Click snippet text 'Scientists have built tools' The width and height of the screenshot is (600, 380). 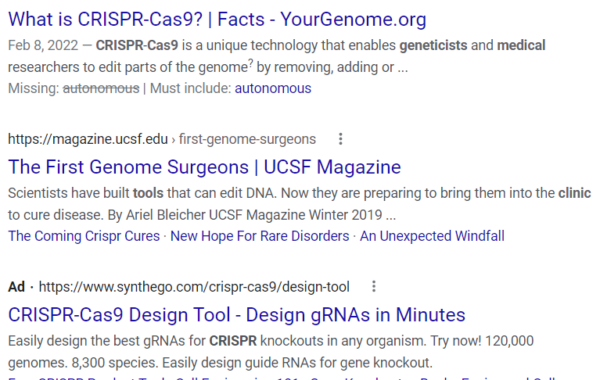point(86,193)
